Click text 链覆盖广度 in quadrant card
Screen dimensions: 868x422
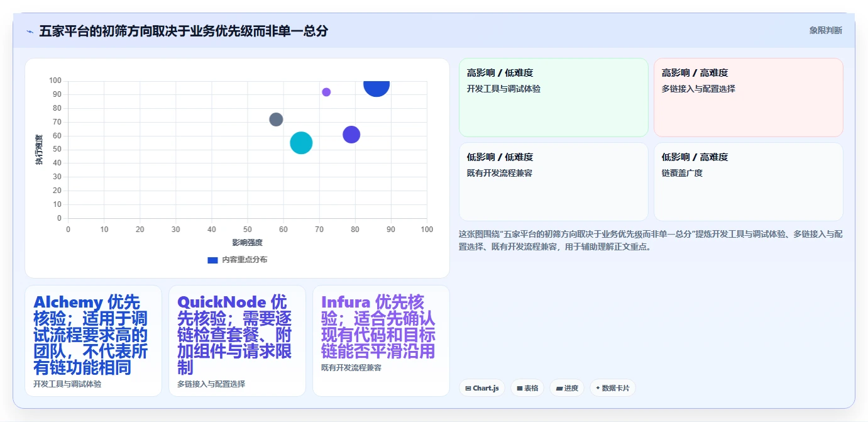click(x=682, y=173)
